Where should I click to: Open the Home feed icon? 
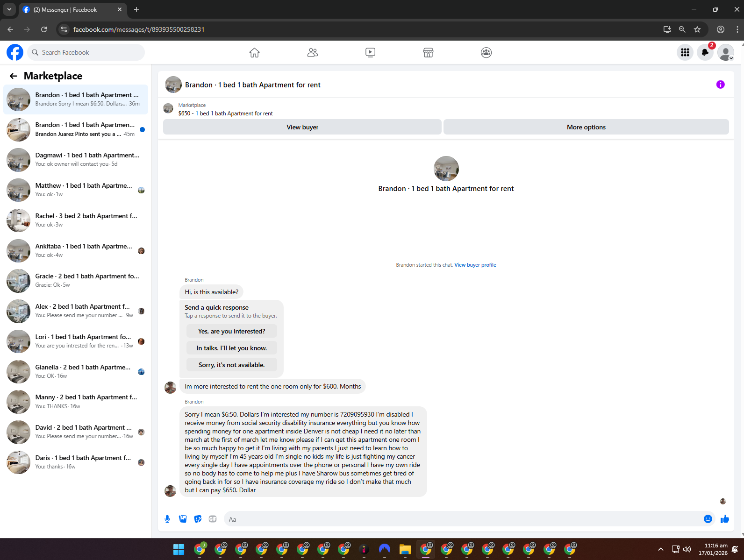pyautogui.click(x=254, y=52)
